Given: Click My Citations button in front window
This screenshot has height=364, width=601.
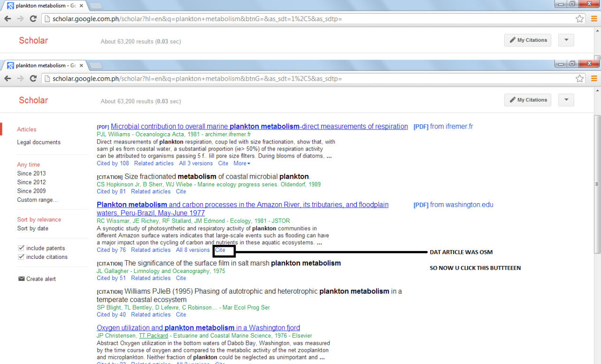Looking at the screenshot, I should [528, 100].
